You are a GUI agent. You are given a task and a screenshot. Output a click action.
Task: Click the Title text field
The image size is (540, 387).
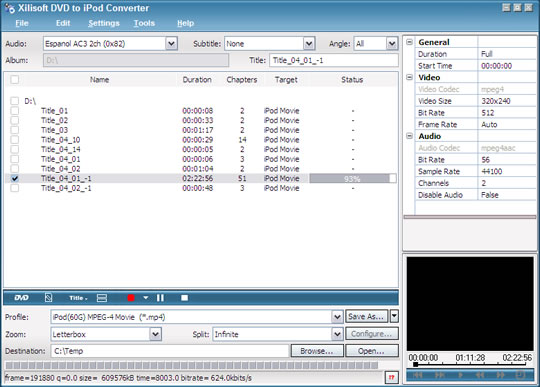334,60
